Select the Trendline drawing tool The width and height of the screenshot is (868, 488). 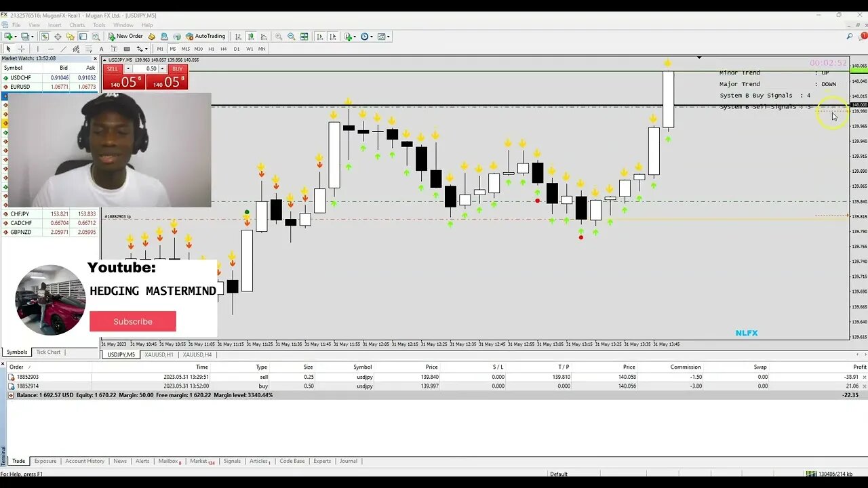pyautogui.click(x=64, y=49)
